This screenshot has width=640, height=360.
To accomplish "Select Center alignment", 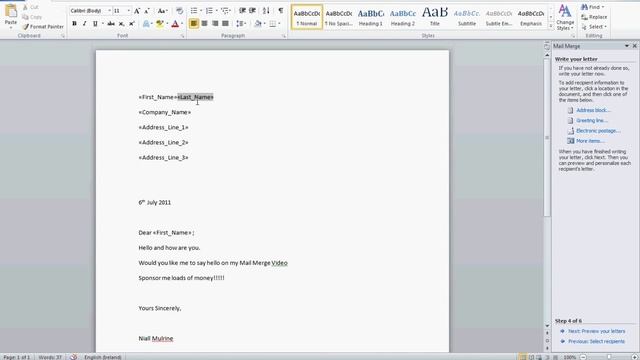I will tap(204, 24).
